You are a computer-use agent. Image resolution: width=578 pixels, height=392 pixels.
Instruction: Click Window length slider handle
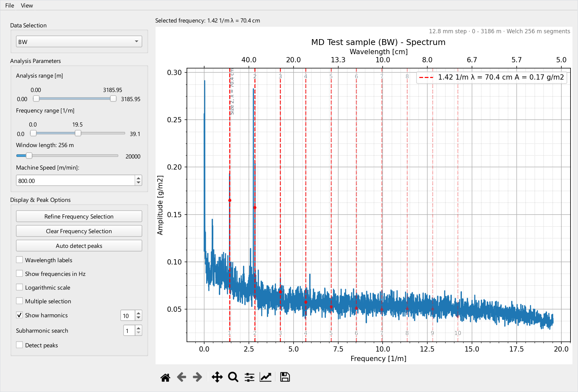[29, 156]
